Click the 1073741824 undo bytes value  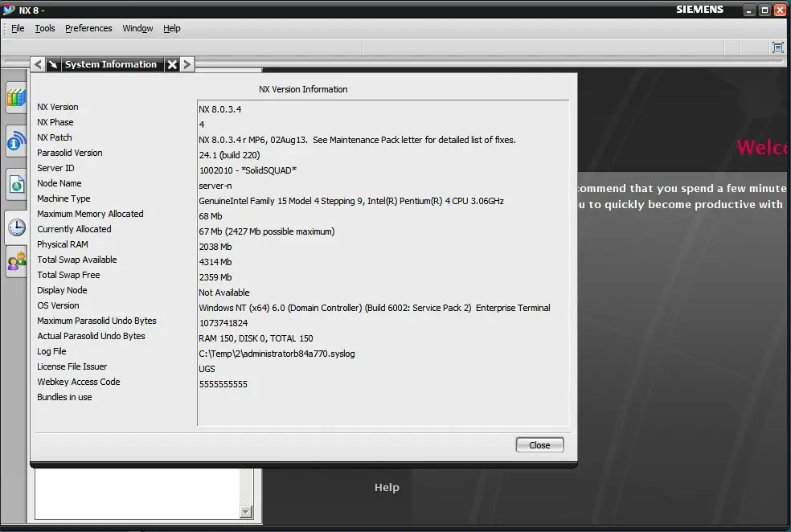click(223, 323)
